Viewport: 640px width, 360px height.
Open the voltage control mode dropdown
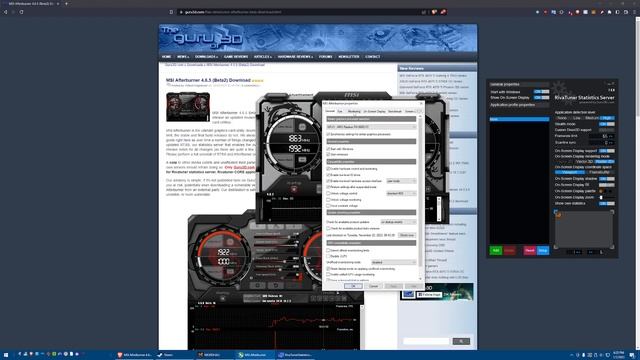pyautogui.click(x=401, y=193)
